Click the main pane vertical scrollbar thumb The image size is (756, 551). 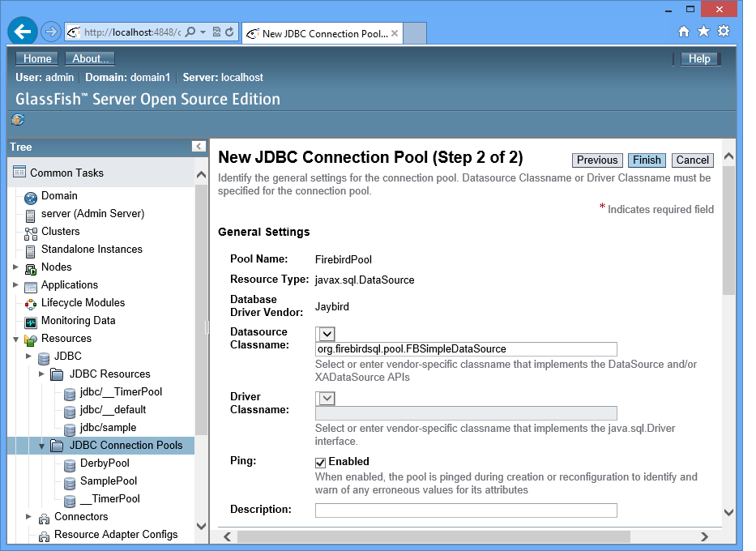tap(728, 230)
